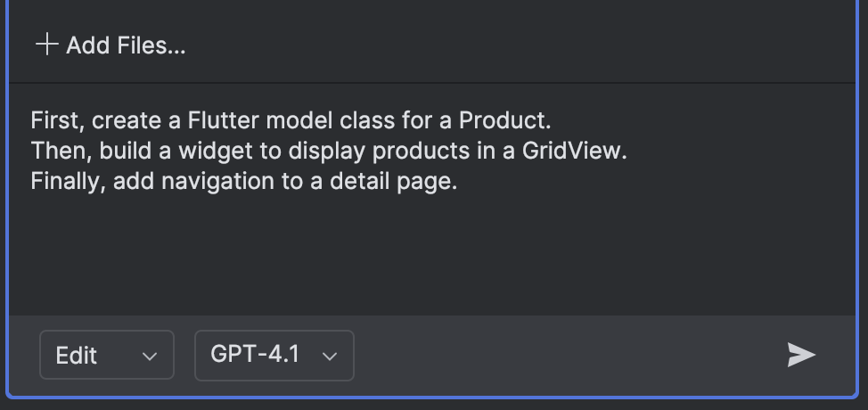Click the empty area below the prompt text
Viewport: 868px width, 410px height.
[432, 255]
